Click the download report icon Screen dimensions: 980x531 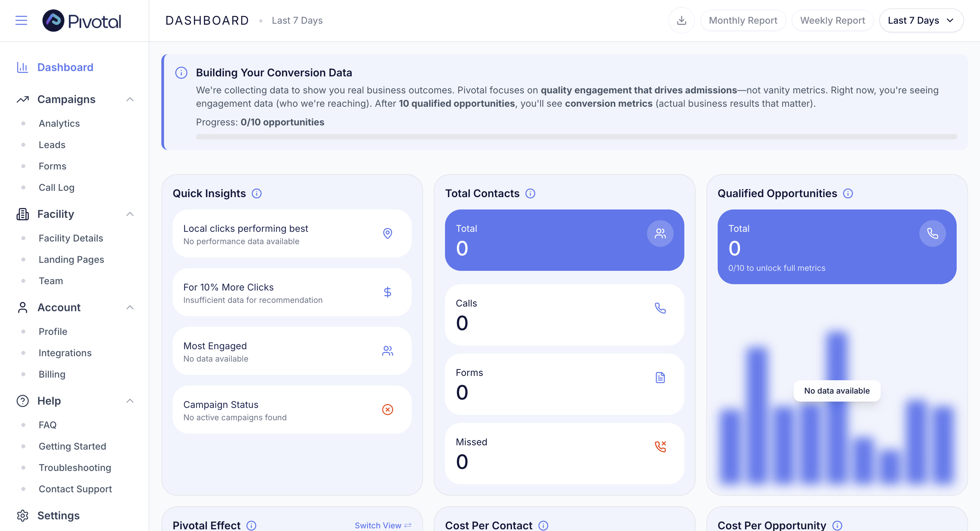[x=681, y=21]
